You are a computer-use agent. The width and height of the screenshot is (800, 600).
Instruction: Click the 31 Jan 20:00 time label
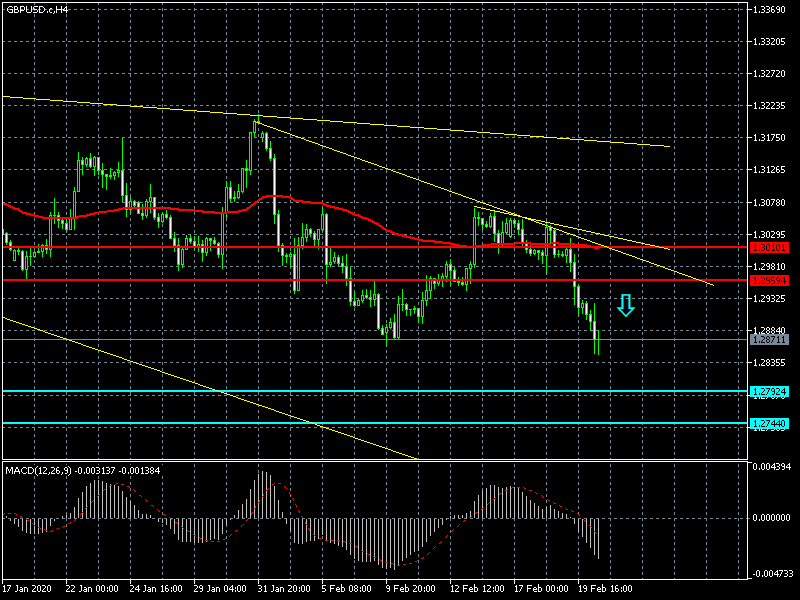(284, 588)
